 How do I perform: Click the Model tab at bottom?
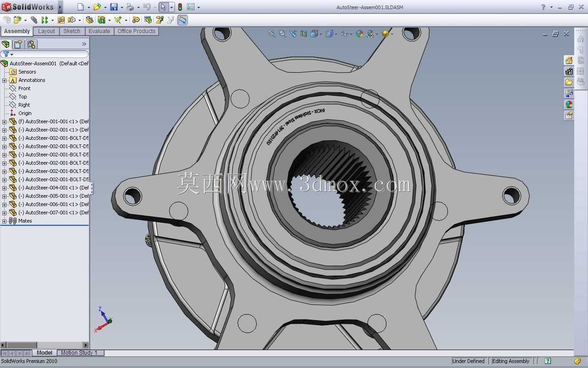[x=45, y=353]
